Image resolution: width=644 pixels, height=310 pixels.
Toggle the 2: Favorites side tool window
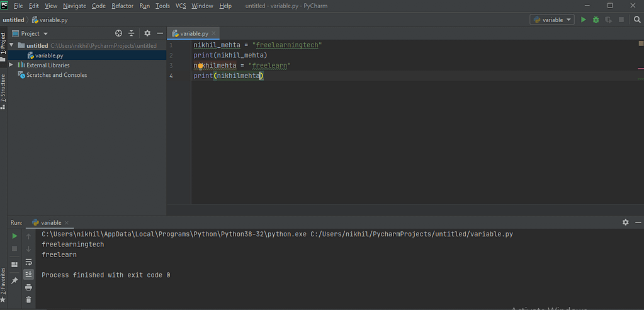coord(3,286)
